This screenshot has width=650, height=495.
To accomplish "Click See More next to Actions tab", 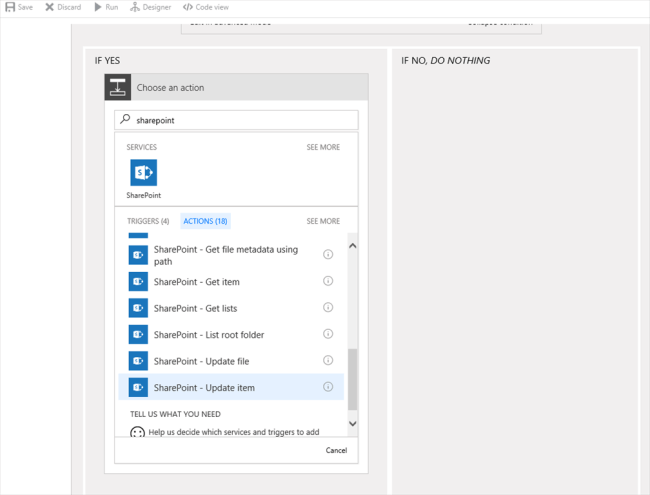I will [x=323, y=221].
